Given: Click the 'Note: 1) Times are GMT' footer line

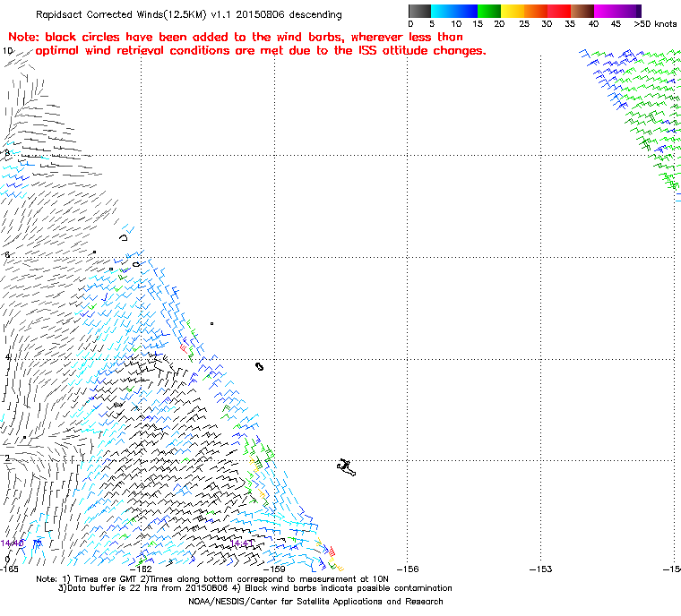Looking at the screenshot, I should tap(212, 579).
